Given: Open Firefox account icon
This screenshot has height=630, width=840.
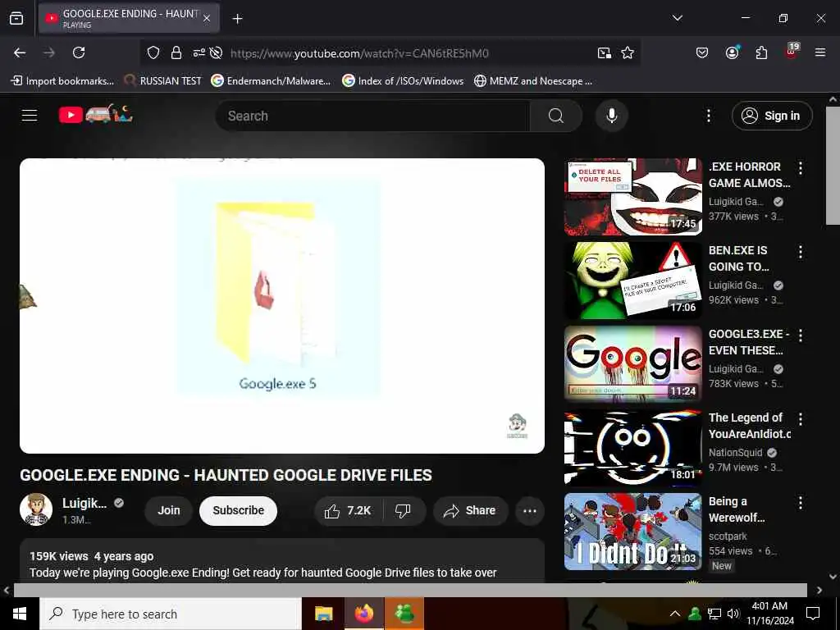Looking at the screenshot, I should click(732, 52).
